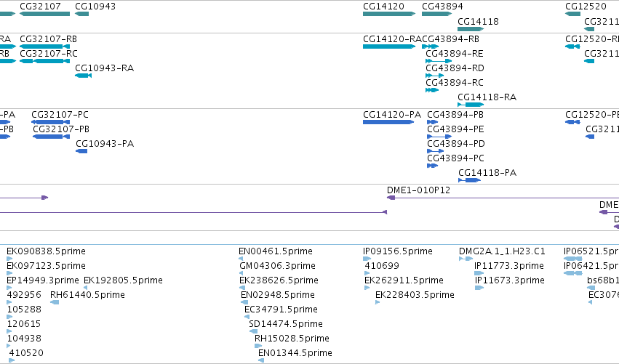Select transcript CG14118-RA
The height and width of the screenshot is (364, 619).
[x=471, y=105]
